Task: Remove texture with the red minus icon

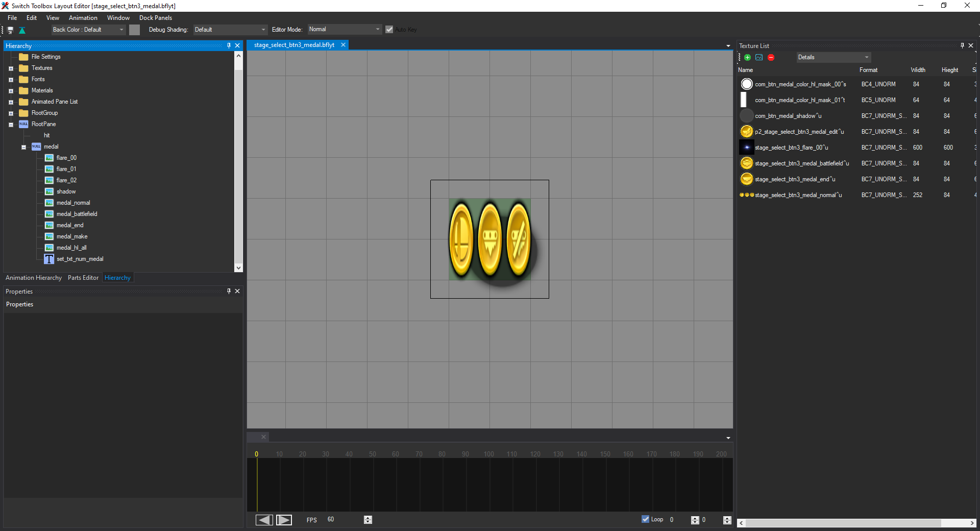Action: 771,58
